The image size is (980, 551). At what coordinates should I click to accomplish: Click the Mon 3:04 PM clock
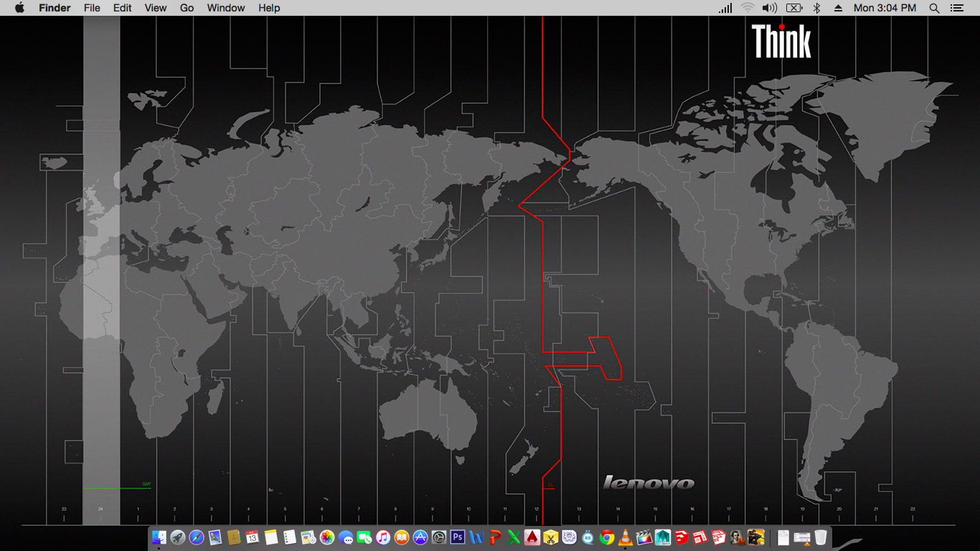(x=885, y=8)
